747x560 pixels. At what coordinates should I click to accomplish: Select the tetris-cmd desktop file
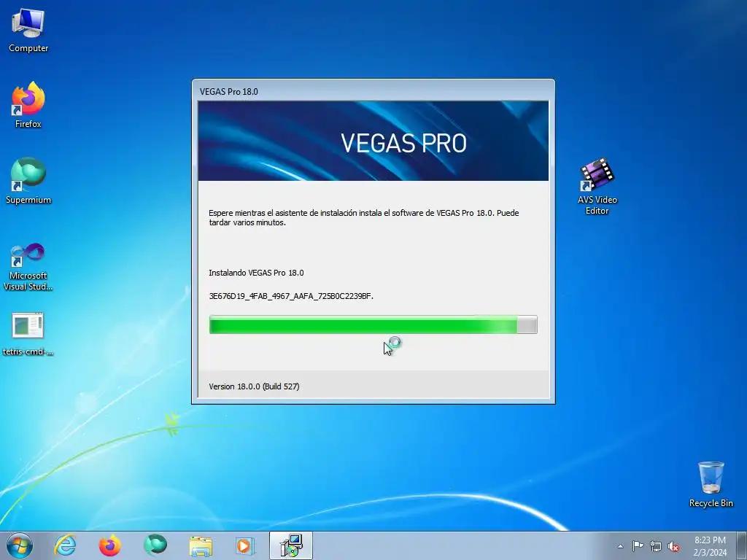point(28,334)
